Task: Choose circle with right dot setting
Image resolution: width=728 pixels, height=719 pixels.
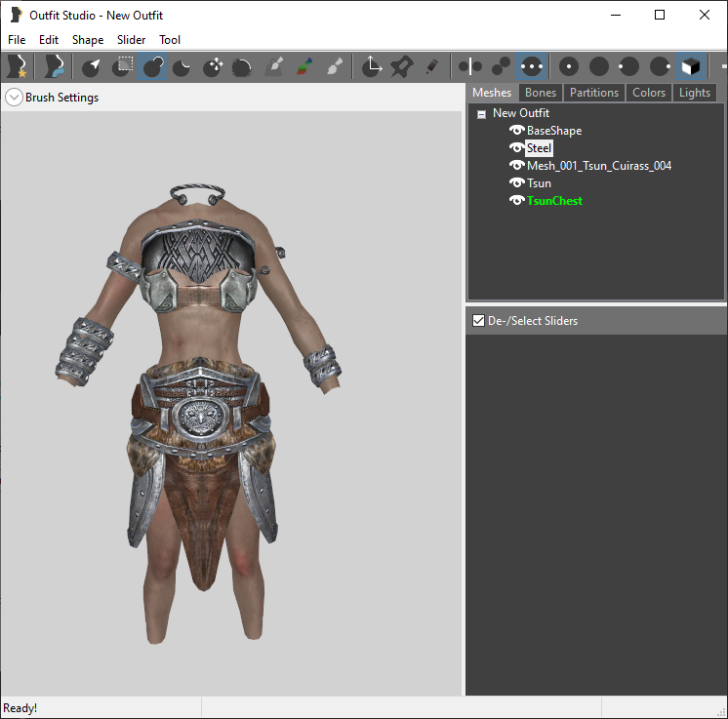Action: pyautogui.click(x=660, y=66)
